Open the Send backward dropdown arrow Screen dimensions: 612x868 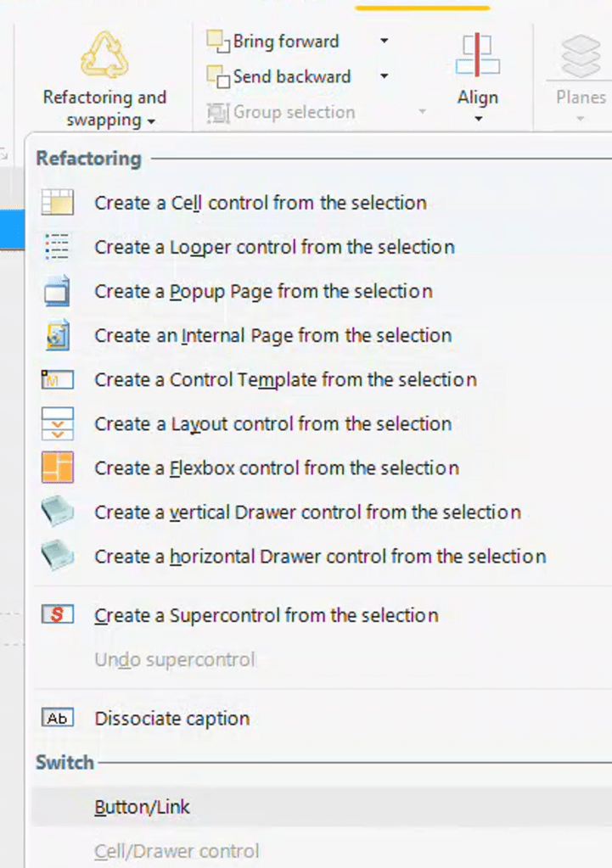tap(384, 76)
